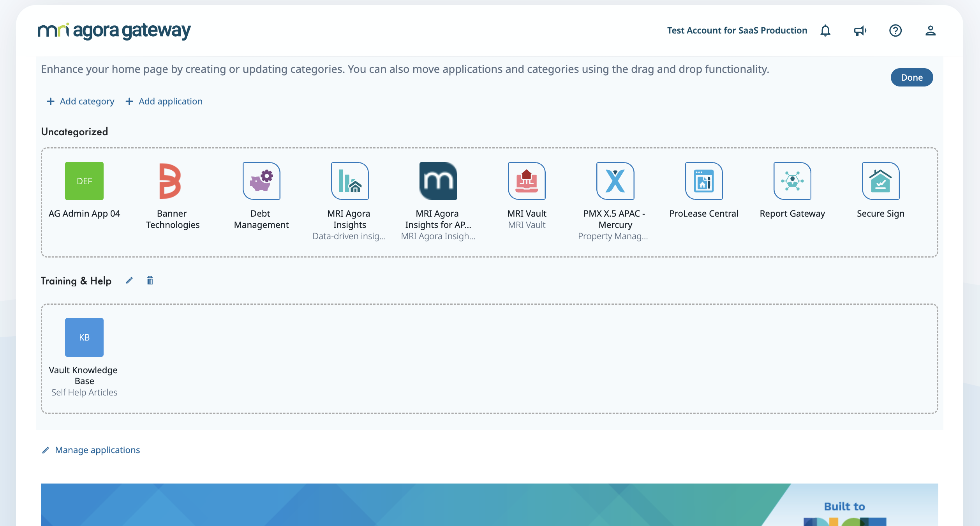This screenshot has height=526, width=980.
Task: Select the Banner Technologies app icon
Action: (171, 181)
